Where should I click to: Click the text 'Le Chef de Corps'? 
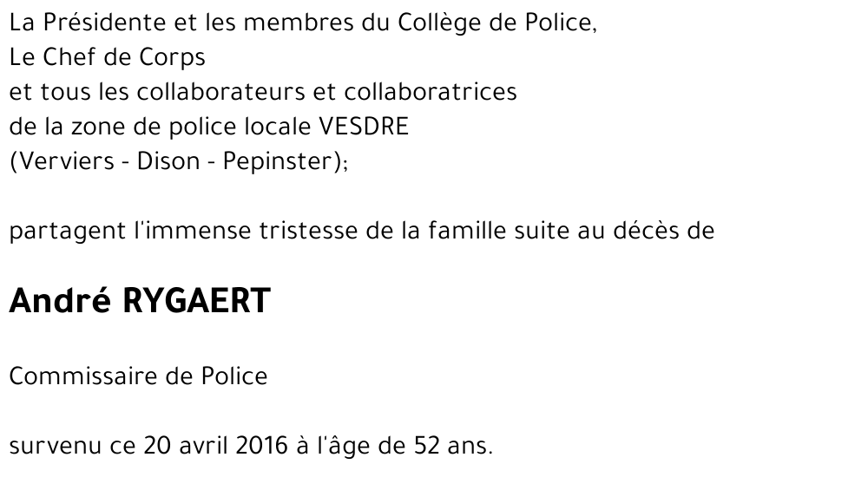(x=108, y=57)
